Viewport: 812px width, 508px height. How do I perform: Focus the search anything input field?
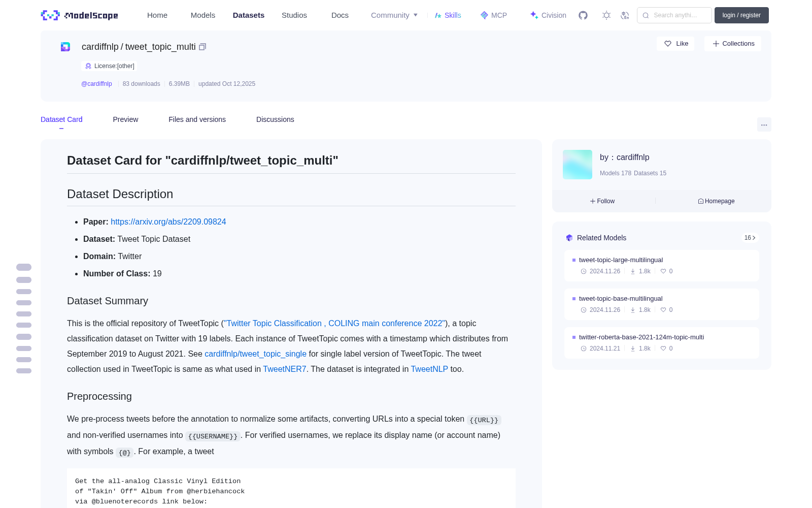tap(674, 15)
